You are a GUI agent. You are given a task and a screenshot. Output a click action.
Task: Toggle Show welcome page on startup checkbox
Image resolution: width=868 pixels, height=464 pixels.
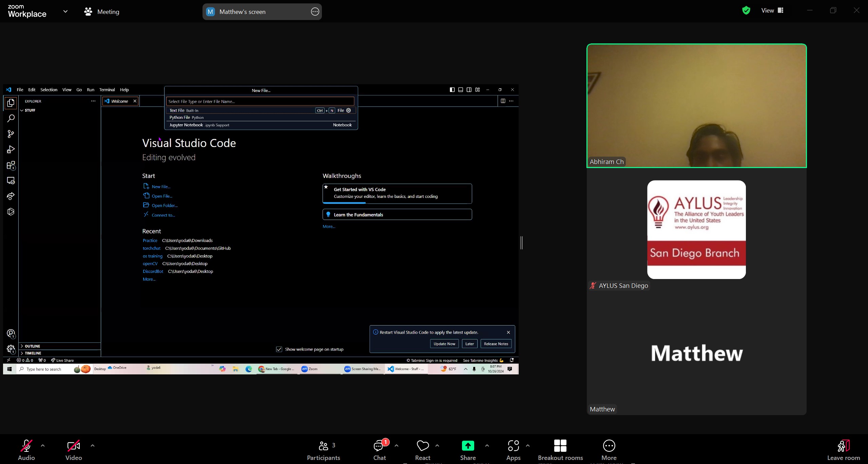pyautogui.click(x=279, y=349)
